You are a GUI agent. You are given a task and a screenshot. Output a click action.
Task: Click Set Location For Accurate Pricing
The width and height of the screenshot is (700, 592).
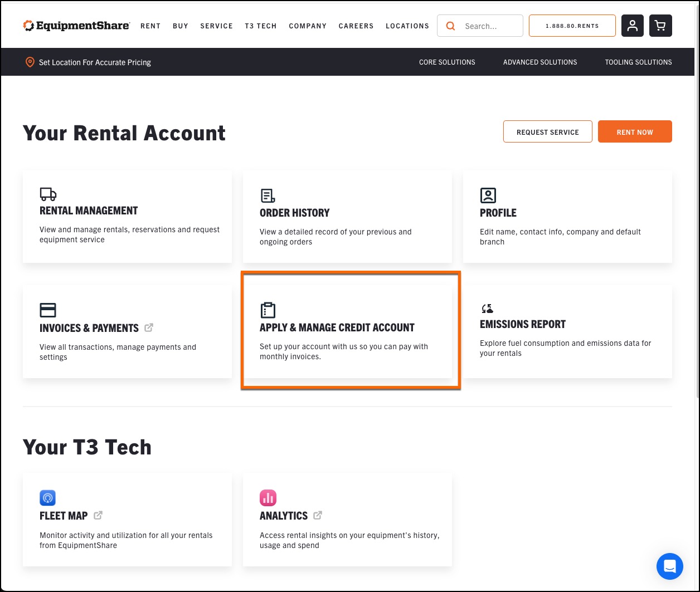pos(95,62)
